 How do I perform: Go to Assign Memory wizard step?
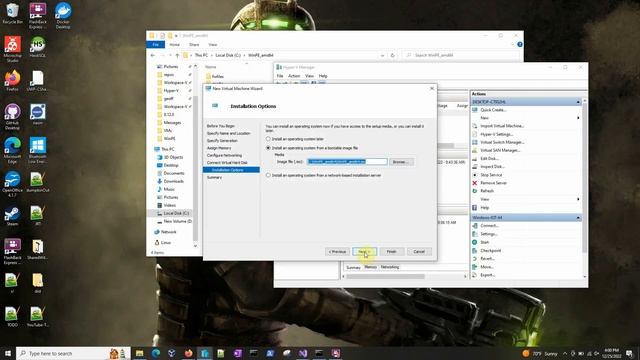219,148
